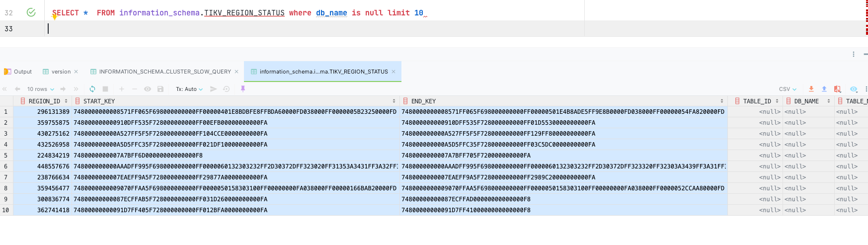Click the reload page refresh icon
This screenshot has height=245, width=868.
[92, 89]
